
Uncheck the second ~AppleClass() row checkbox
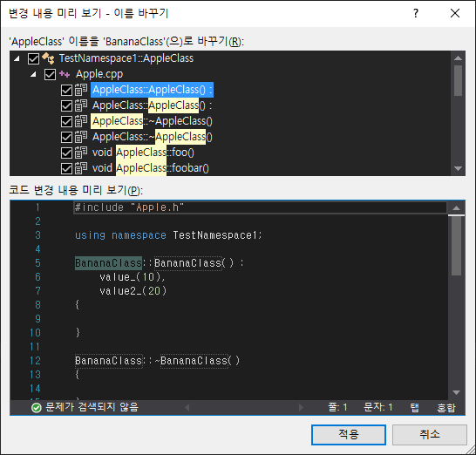pos(66,137)
